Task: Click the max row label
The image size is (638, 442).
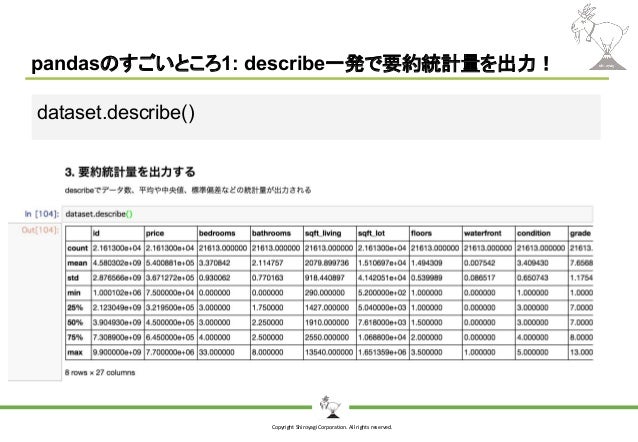Action: [x=75, y=352]
